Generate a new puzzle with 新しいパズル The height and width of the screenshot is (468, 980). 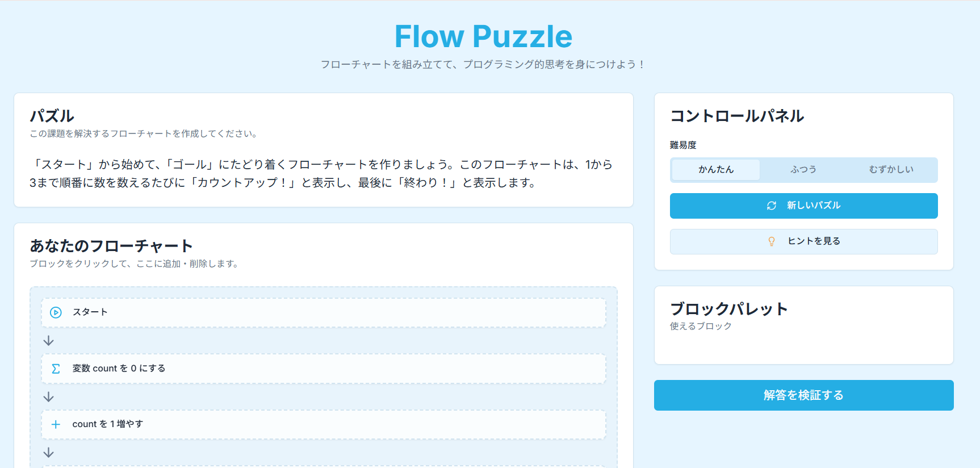(x=803, y=206)
